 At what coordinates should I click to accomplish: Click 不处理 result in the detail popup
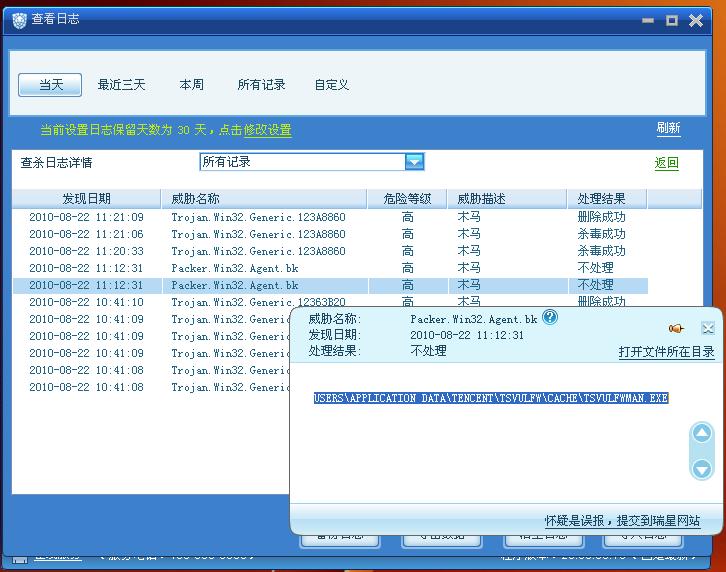pyautogui.click(x=428, y=351)
